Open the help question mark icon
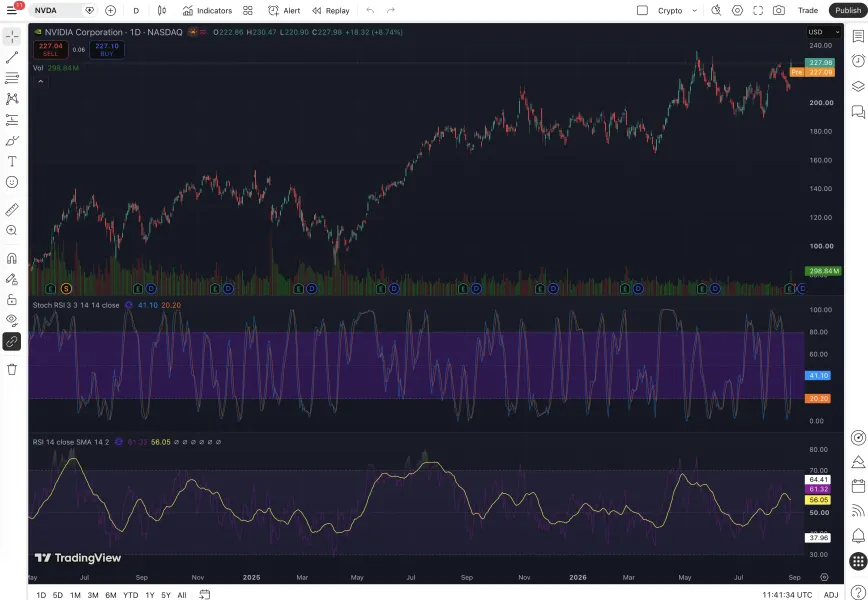This screenshot has width=868, height=600. 858,593
